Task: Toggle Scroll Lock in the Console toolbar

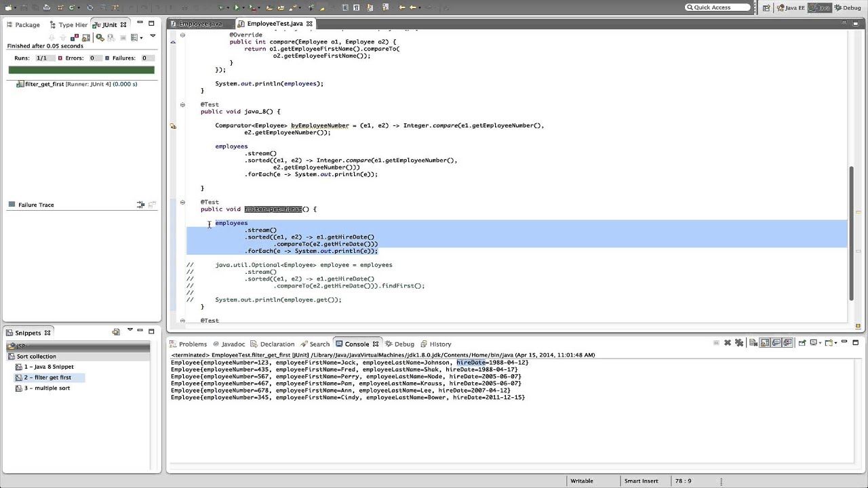Action: click(765, 343)
